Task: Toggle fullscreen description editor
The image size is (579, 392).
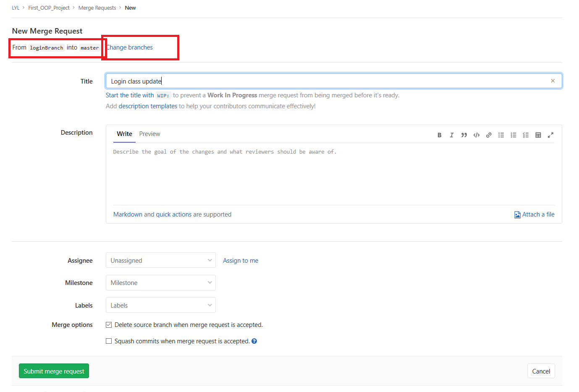Action: click(550, 135)
